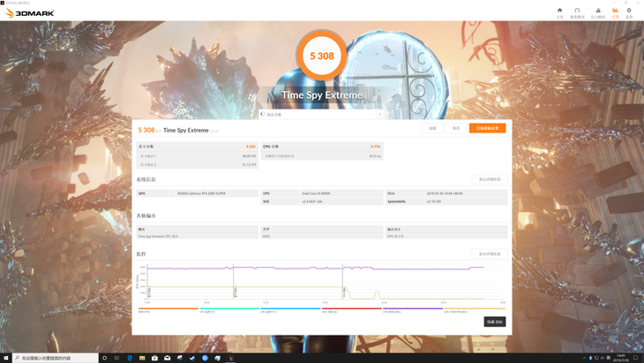
Task: Click the 3DMark icon on taskbar
Action: (230, 358)
